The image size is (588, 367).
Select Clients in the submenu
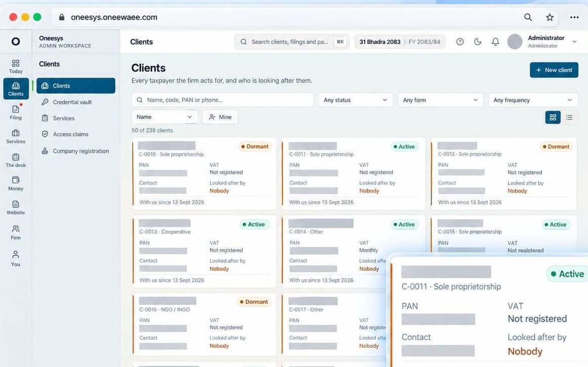coord(76,86)
